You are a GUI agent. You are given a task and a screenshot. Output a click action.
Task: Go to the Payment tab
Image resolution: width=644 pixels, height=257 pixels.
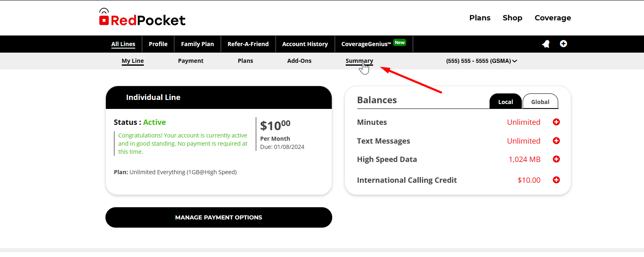(x=190, y=61)
